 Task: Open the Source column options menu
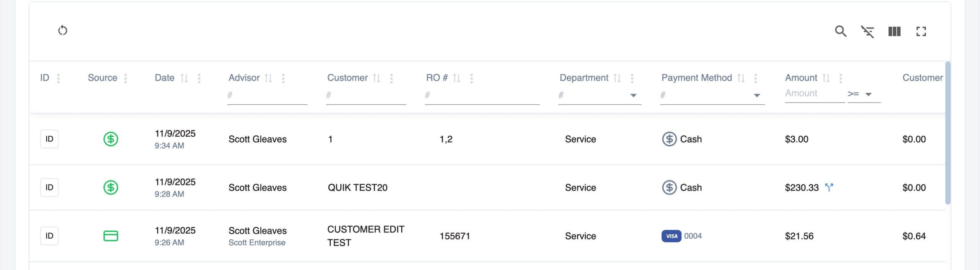[126, 78]
